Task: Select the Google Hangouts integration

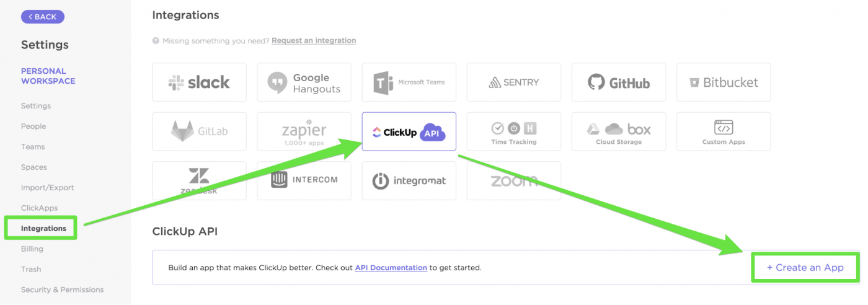Action: click(x=304, y=82)
